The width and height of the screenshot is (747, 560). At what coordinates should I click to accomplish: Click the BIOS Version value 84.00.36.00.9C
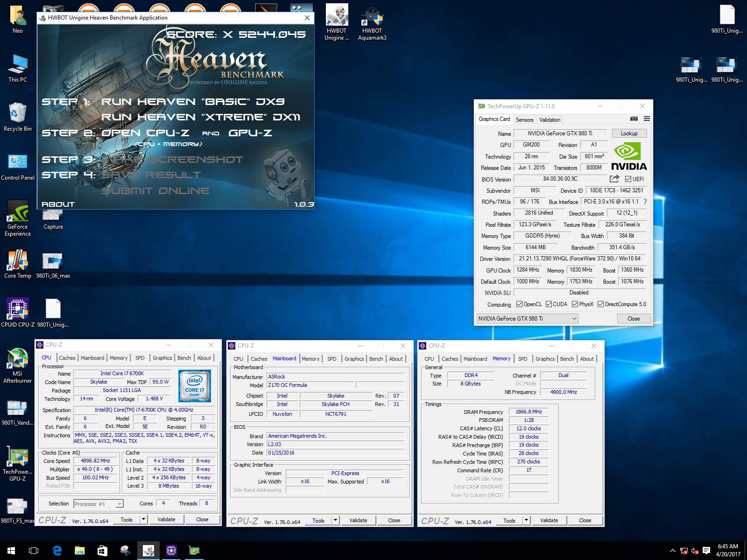[x=560, y=179]
